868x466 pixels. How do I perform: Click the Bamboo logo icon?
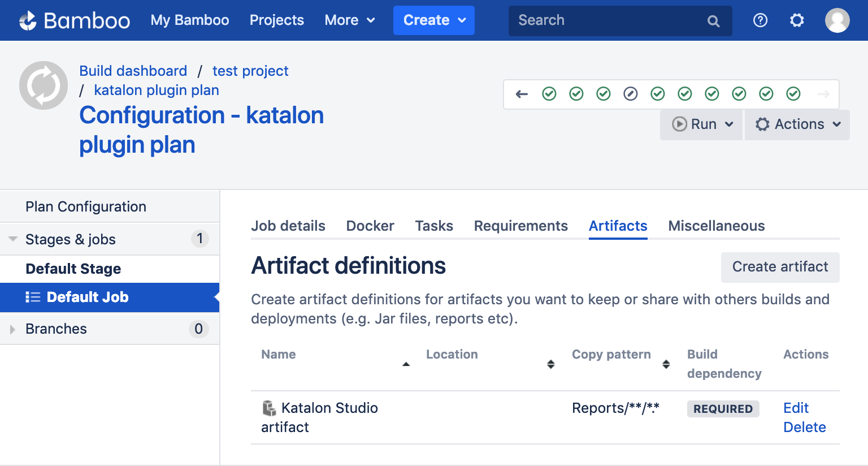pos(28,21)
